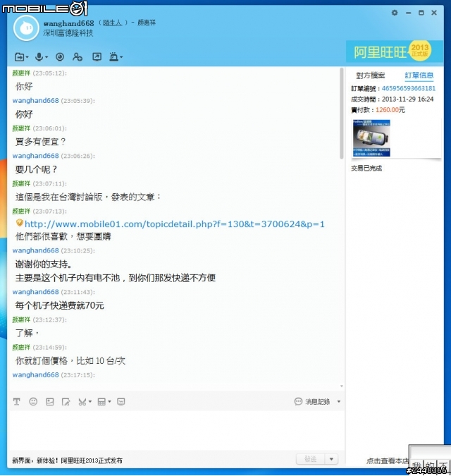451x476 pixels.
Task: Expand the send file dropdown arrow
Action: pos(27,57)
